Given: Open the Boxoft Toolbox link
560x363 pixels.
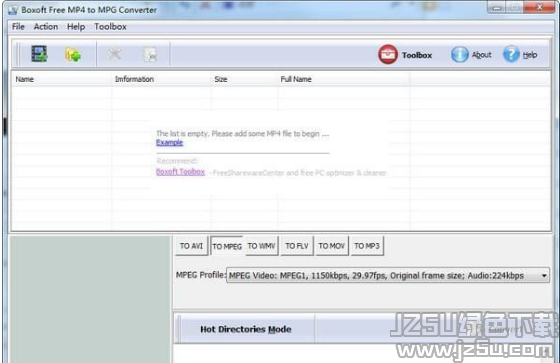Looking at the screenshot, I should click(x=180, y=172).
